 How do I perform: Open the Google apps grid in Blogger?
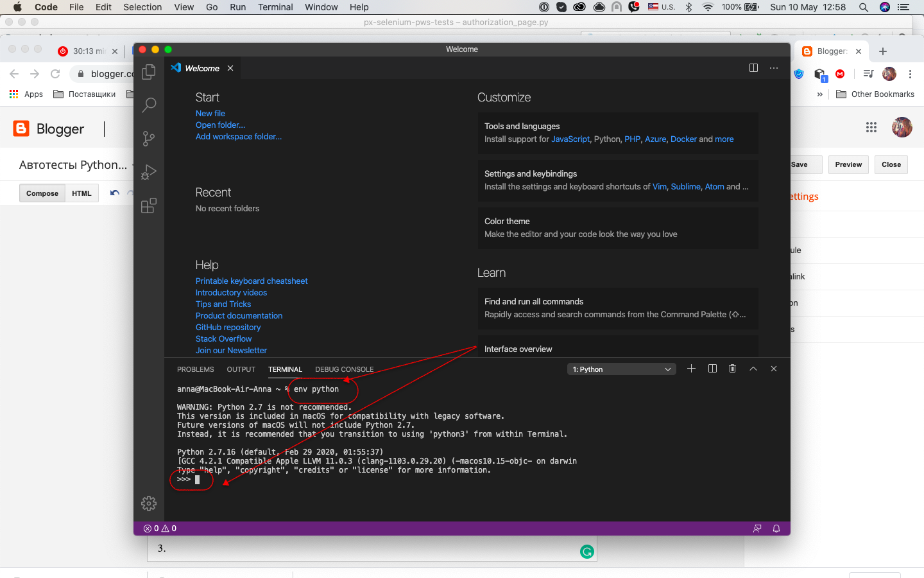(x=871, y=127)
